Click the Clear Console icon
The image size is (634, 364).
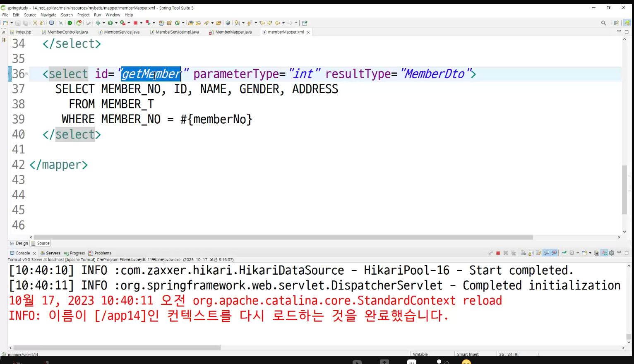tap(524, 253)
